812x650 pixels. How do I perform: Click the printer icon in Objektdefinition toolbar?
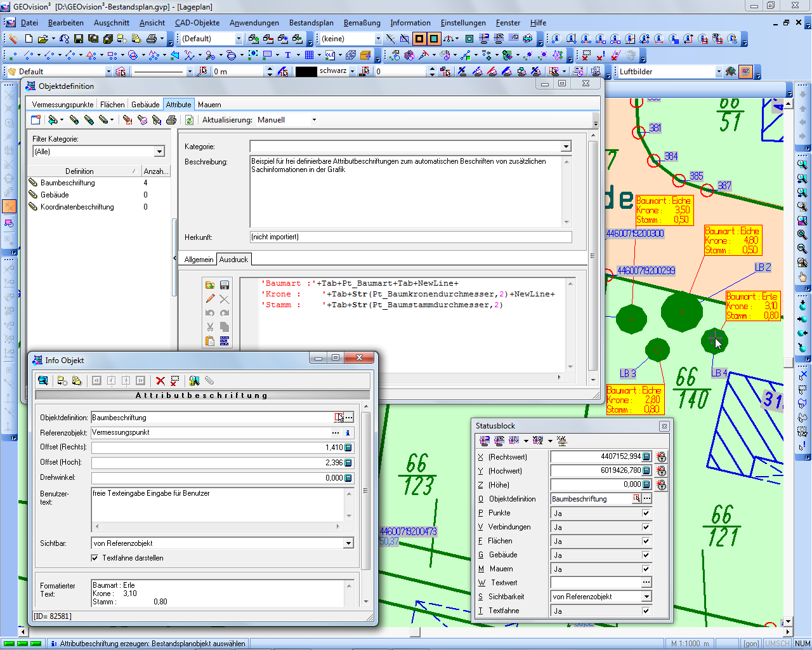click(x=171, y=120)
